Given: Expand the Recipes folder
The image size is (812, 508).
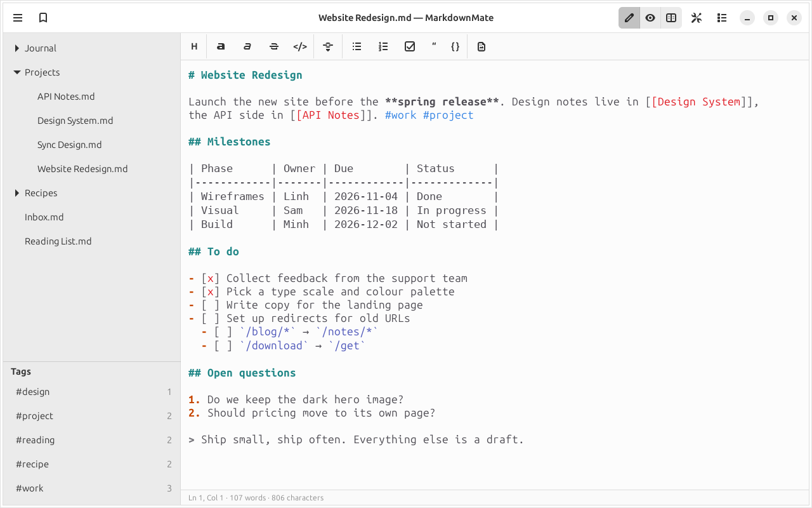Looking at the screenshot, I should 17,193.
